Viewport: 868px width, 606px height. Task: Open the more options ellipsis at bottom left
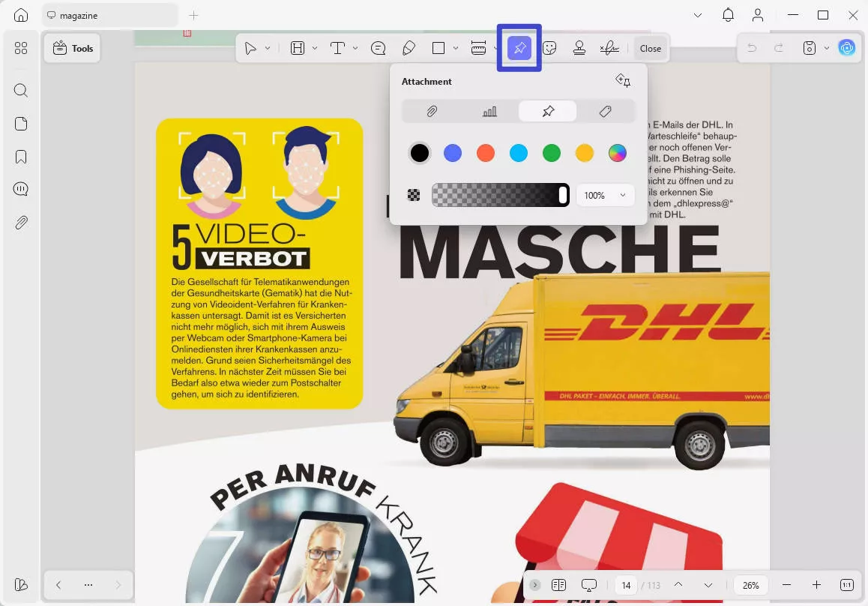coord(88,584)
